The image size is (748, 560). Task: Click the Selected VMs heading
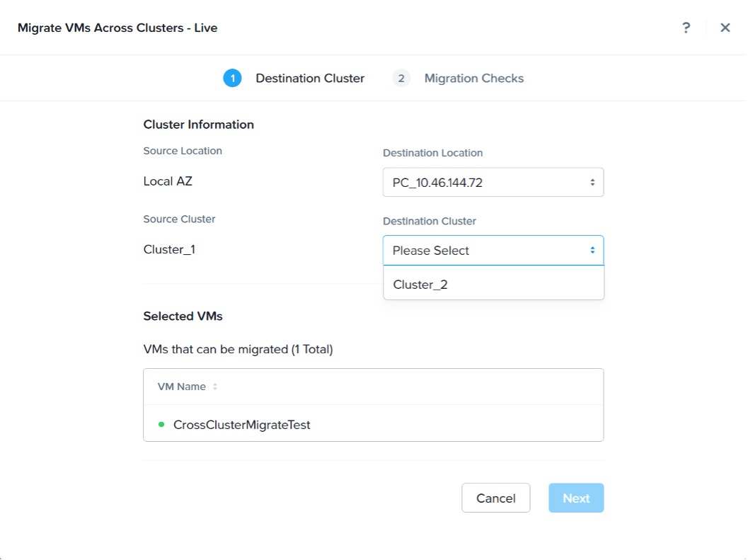pos(183,316)
